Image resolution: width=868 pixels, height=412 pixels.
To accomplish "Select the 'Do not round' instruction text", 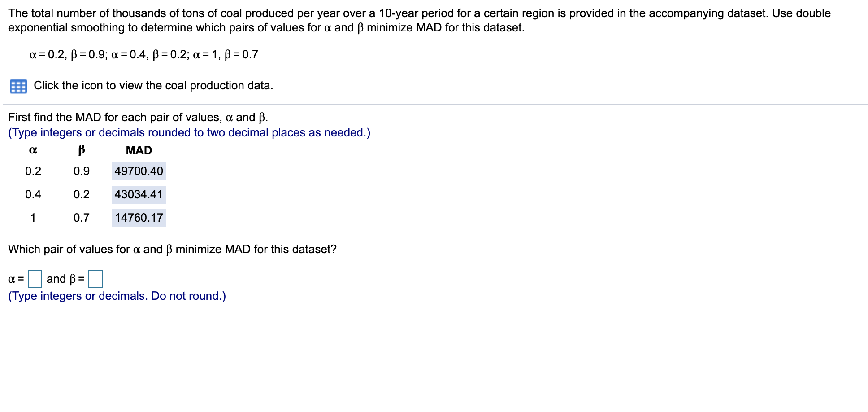I will (x=117, y=296).
